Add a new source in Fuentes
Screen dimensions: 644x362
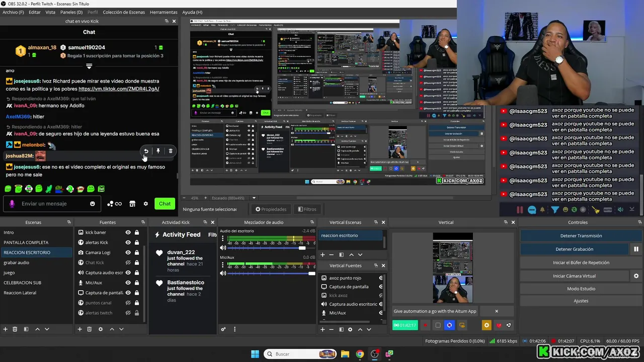point(79,329)
